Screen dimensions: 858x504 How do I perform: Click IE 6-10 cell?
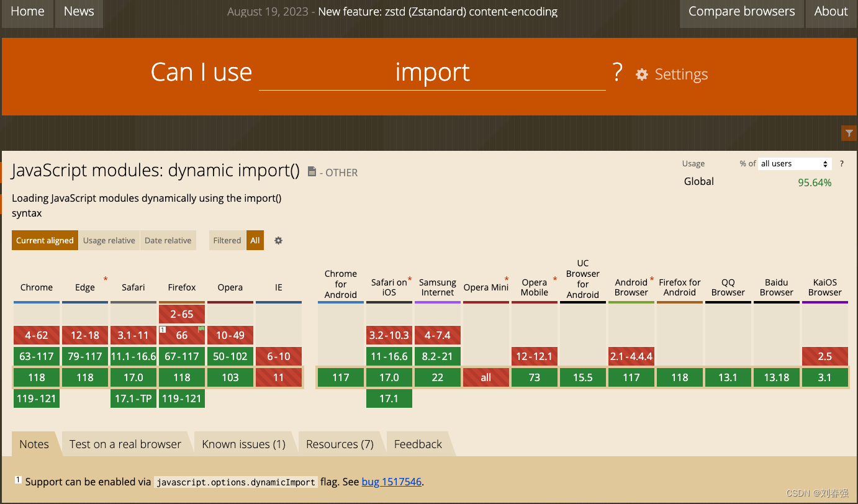[x=279, y=356]
